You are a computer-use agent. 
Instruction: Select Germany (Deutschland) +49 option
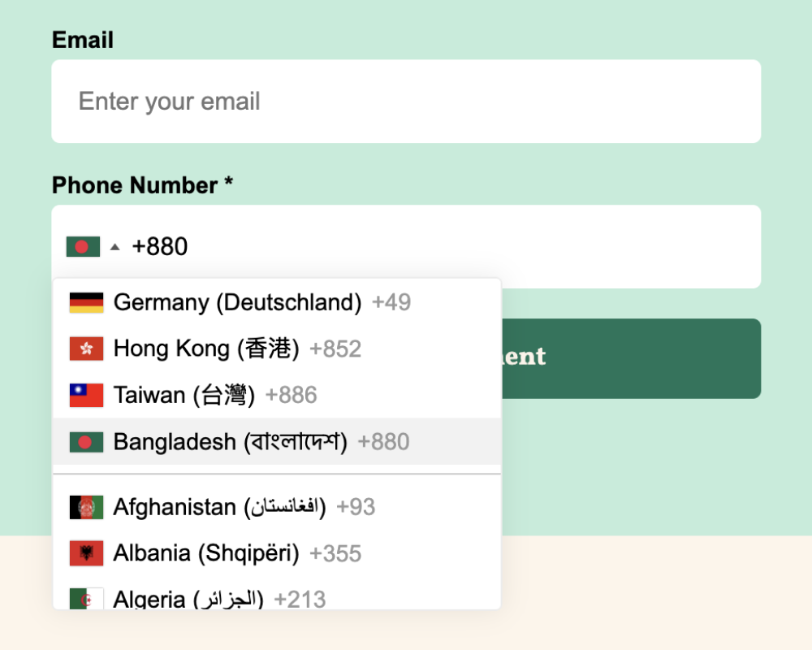pyautogui.click(x=261, y=302)
